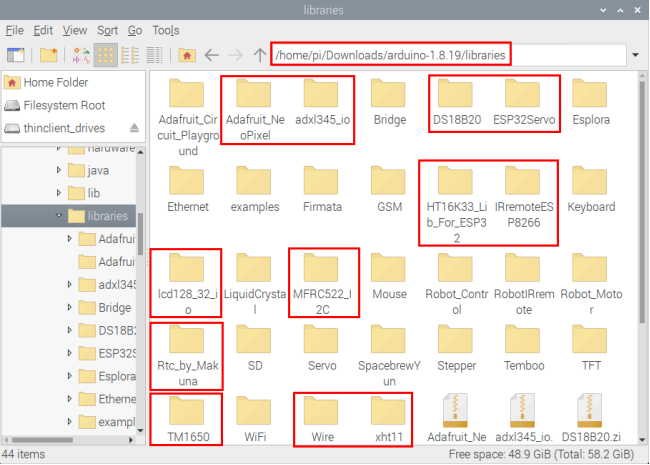Viewport: 650px width, 465px height.
Task: Expand the Esplora tree node
Action: point(69,376)
